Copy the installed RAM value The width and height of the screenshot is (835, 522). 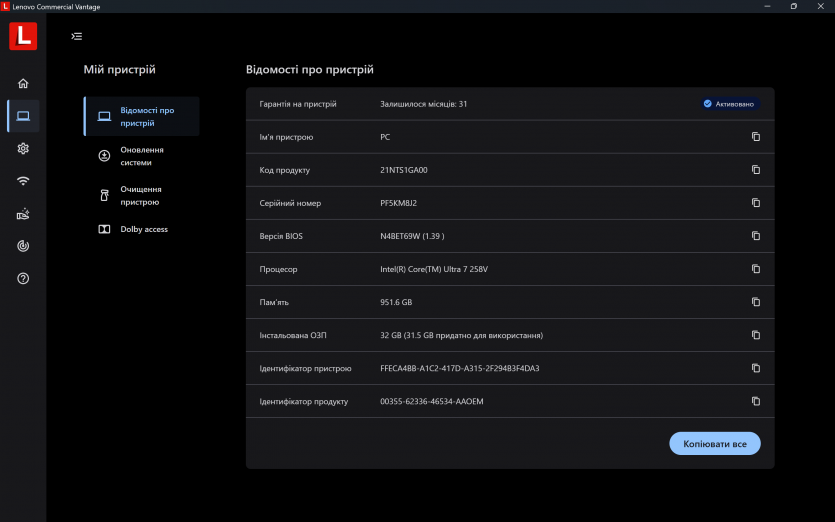[x=756, y=335]
